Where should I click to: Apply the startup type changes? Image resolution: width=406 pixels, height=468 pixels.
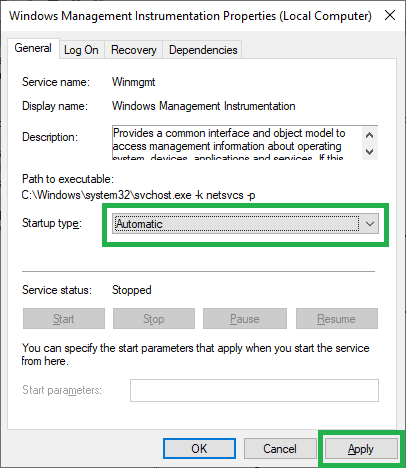pyautogui.click(x=361, y=449)
